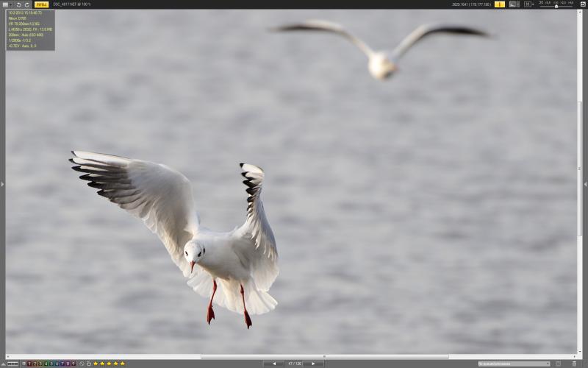Toggle the yellow RAW display button
Image resolution: width=588 pixels, height=368 pixels.
pos(42,4)
